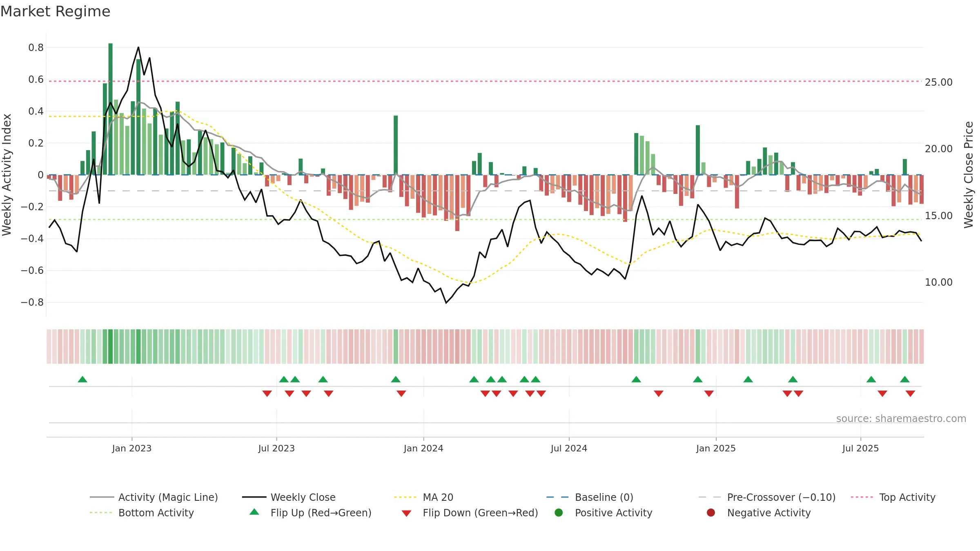980x551 pixels.
Task: Toggle the Baseline (0) legend entry
Action: [x=590, y=497]
